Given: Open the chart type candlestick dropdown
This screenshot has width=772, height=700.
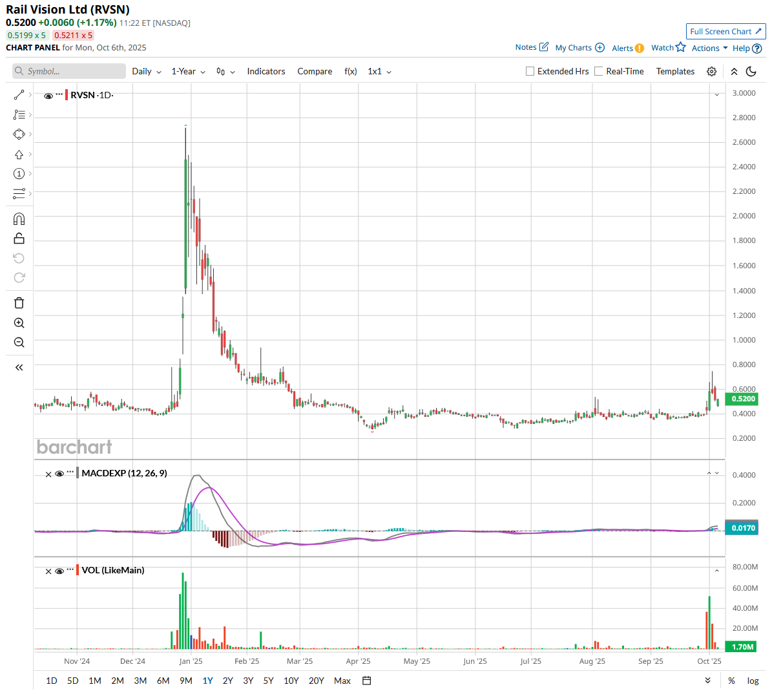Looking at the screenshot, I should (x=225, y=72).
